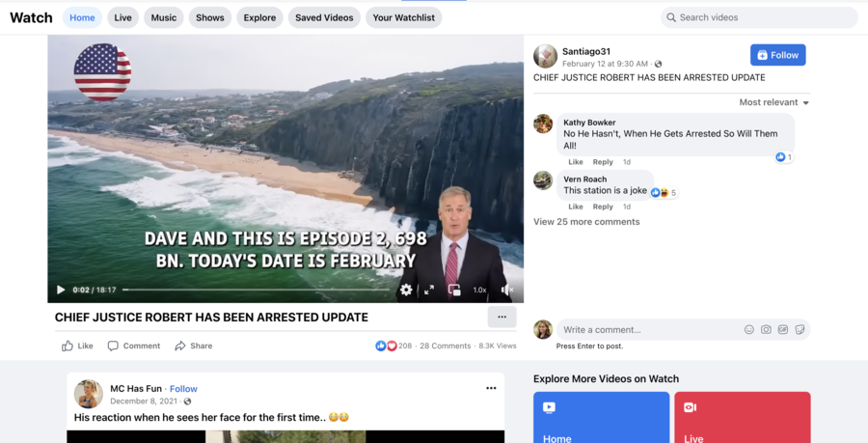Switch to the Live tab

pyautogui.click(x=122, y=17)
